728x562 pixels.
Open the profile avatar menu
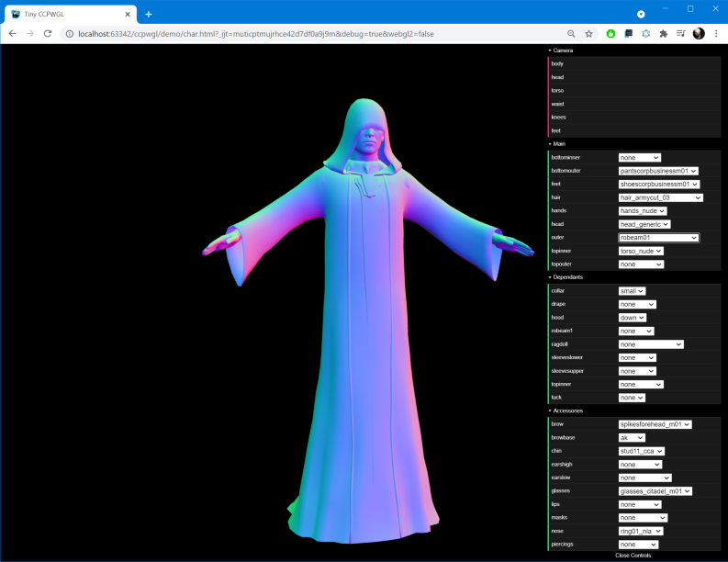(699, 33)
